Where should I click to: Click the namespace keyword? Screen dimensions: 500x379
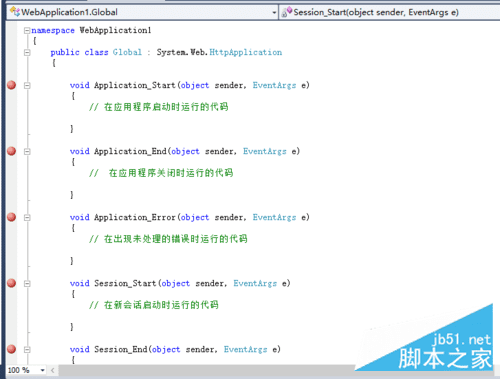[53, 30]
